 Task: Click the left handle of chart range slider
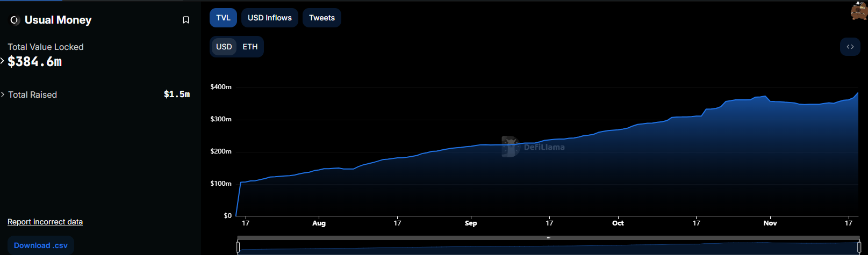[238, 247]
